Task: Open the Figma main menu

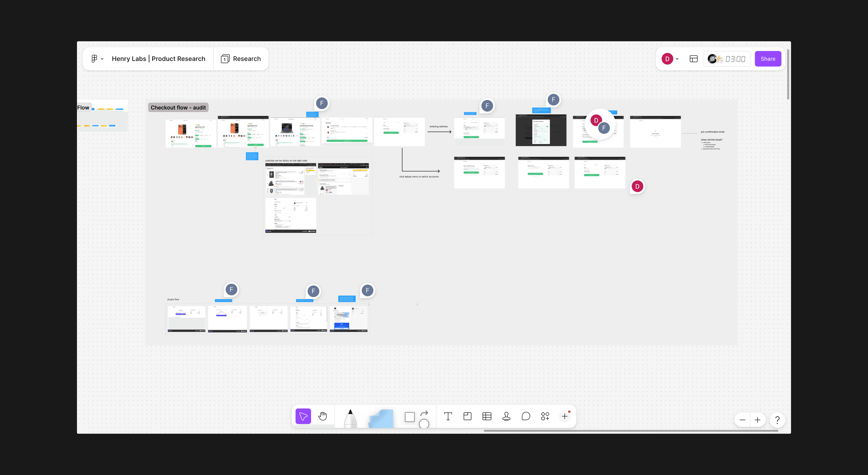Action: tap(97, 59)
